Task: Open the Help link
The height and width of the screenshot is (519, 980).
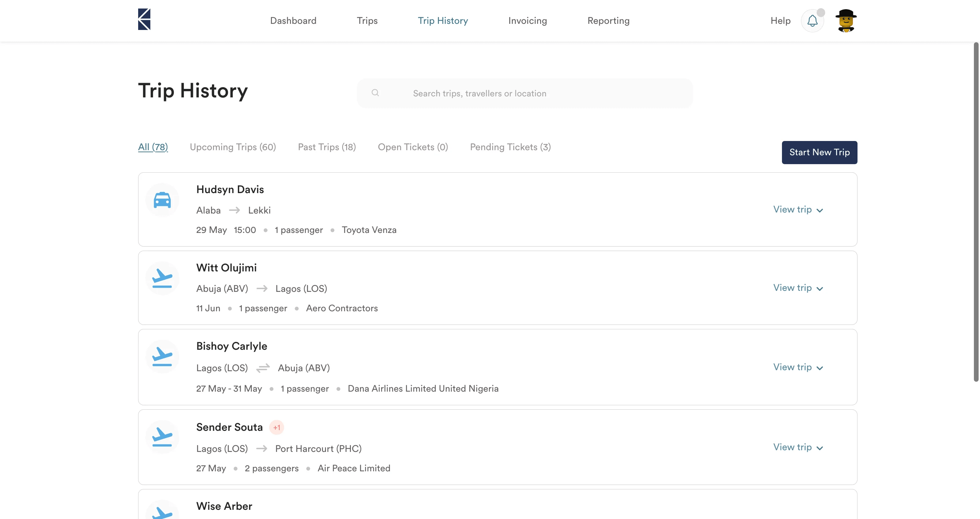Action: [780, 20]
